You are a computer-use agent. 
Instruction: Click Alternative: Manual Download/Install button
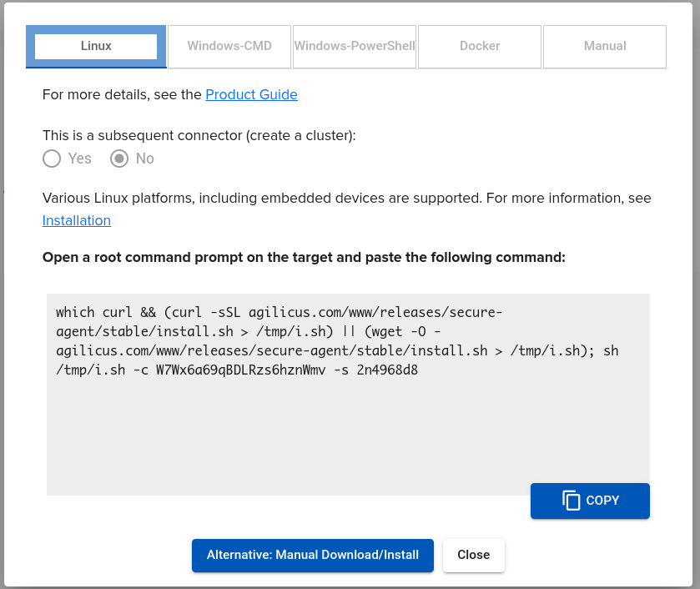coord(313,555)
